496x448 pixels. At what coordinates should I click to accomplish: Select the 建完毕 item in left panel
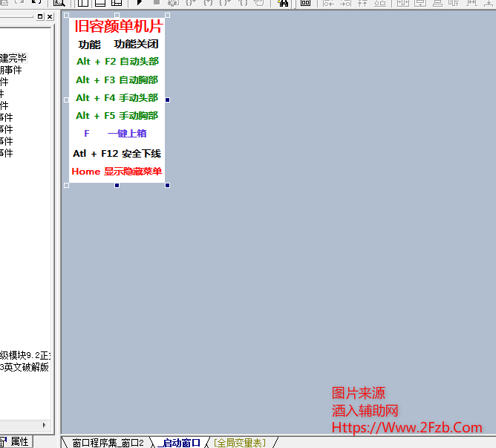point(13,58)
